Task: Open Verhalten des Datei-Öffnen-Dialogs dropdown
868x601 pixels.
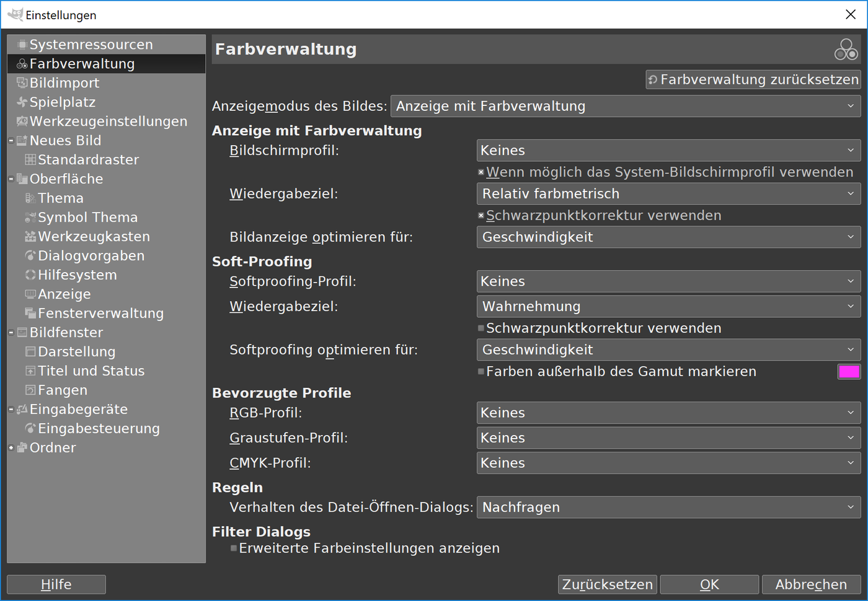Action: [669, 507]
